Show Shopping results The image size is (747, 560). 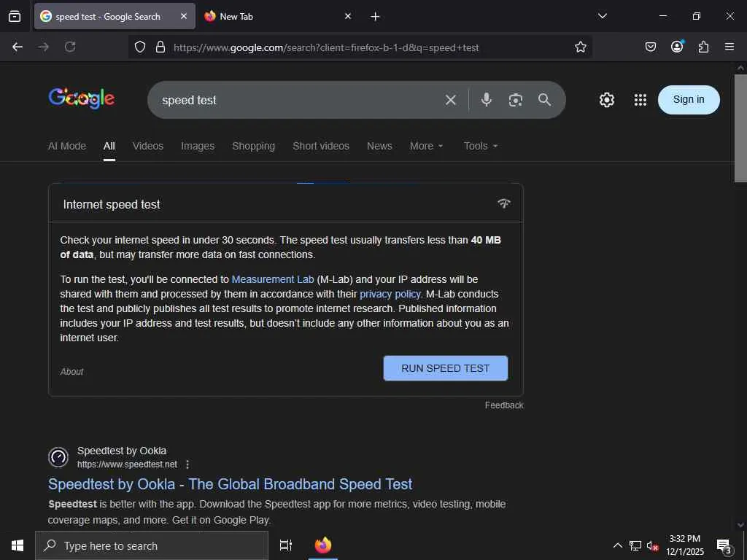(x=253, y=146)
